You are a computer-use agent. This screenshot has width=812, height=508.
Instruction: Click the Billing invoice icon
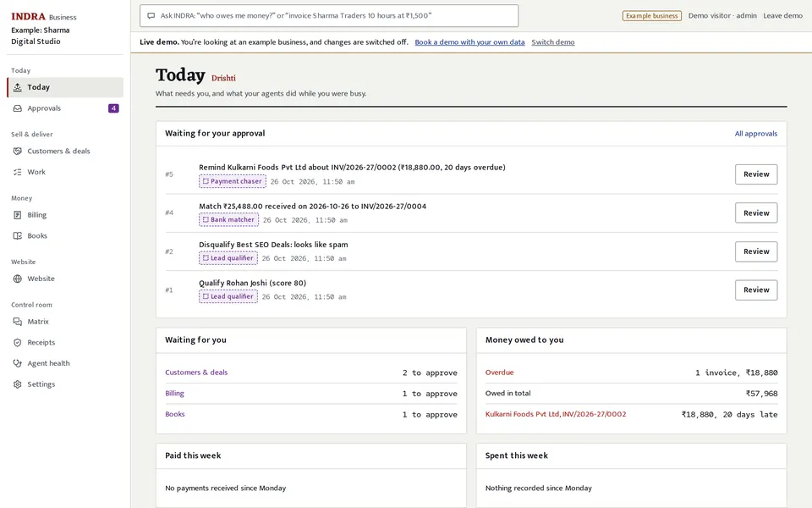[18, 214]
